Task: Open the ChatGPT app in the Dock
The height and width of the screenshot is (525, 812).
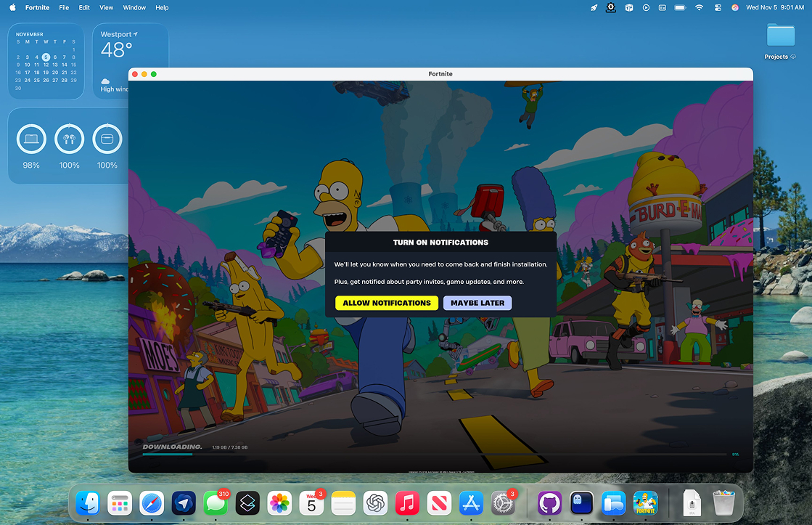Action: (375, 502)
